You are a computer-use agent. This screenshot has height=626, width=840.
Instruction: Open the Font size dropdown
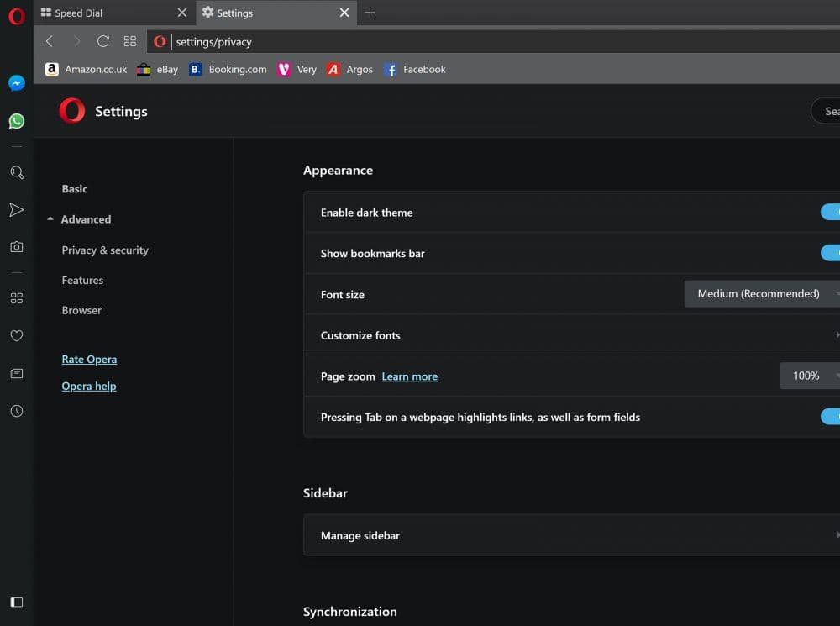(762, 294)
